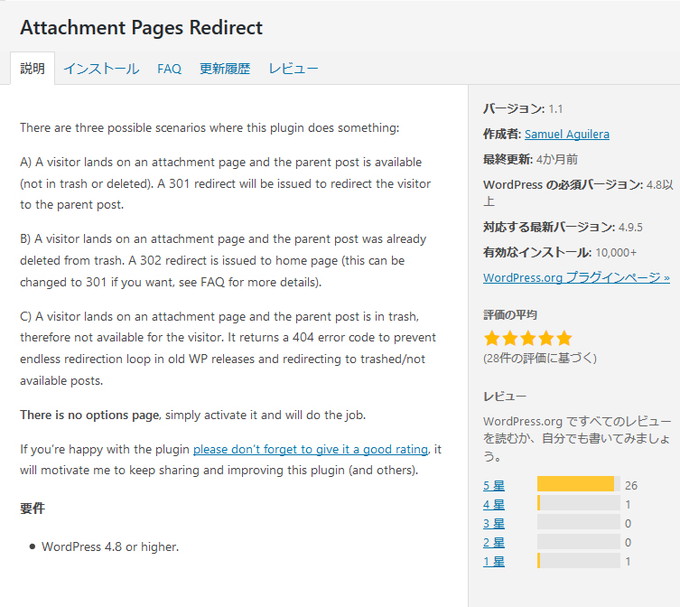Open 4 星 reviews link
Viewport: 680px width, 607px height.
(494, 505)
